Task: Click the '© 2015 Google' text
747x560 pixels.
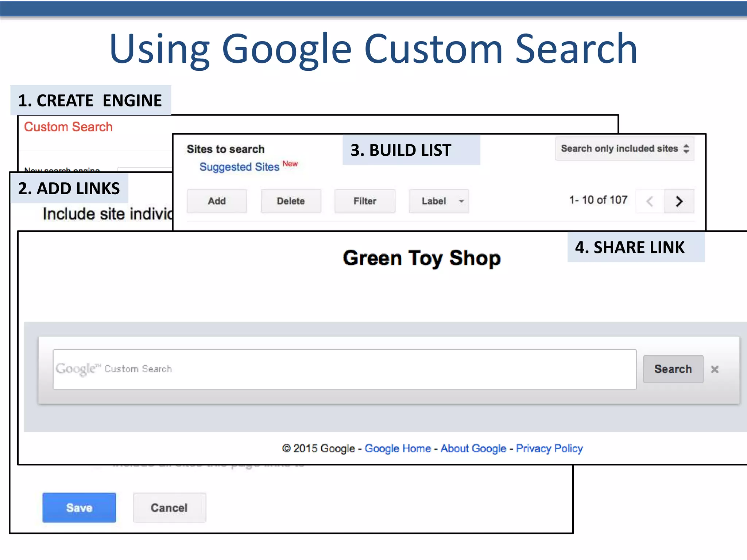Action: click(x=318, y=448)
